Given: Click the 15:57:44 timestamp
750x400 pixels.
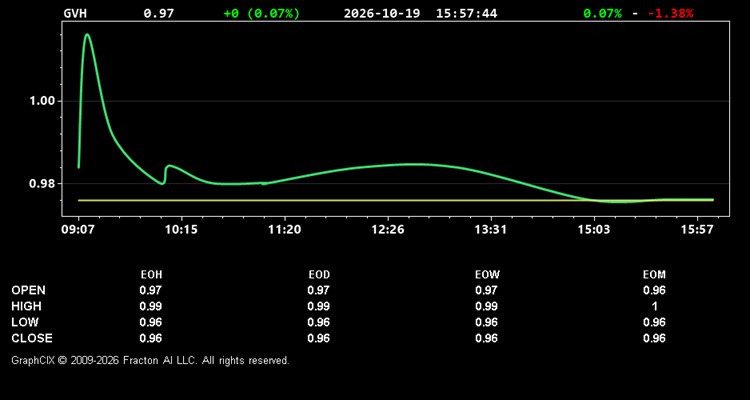Looking at the screenshot, I should pos(466,13).
